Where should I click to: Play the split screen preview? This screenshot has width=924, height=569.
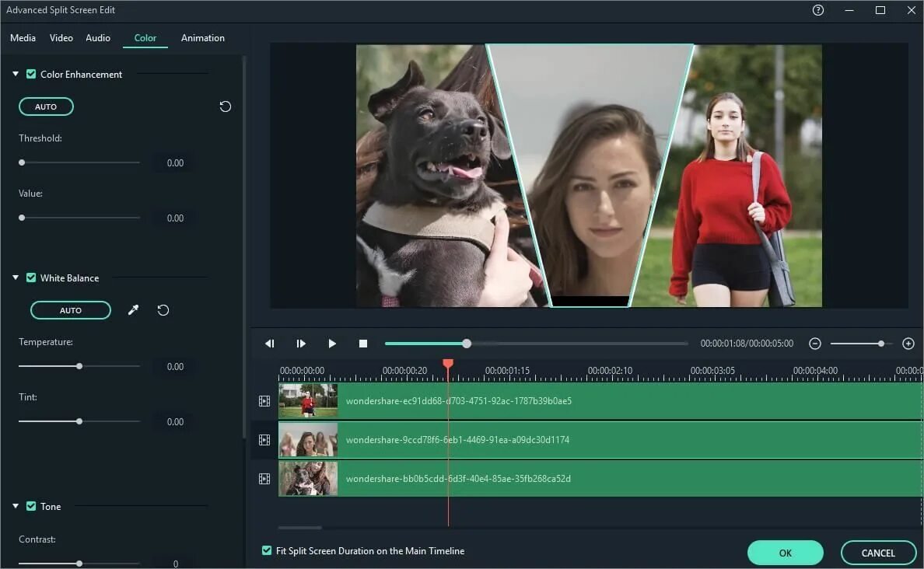tap(332, 344)
